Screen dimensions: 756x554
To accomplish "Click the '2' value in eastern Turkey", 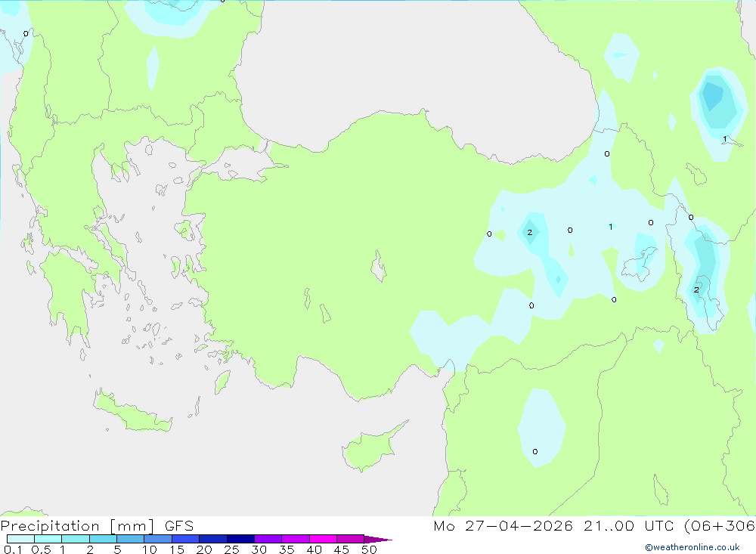I will (530, 232).
